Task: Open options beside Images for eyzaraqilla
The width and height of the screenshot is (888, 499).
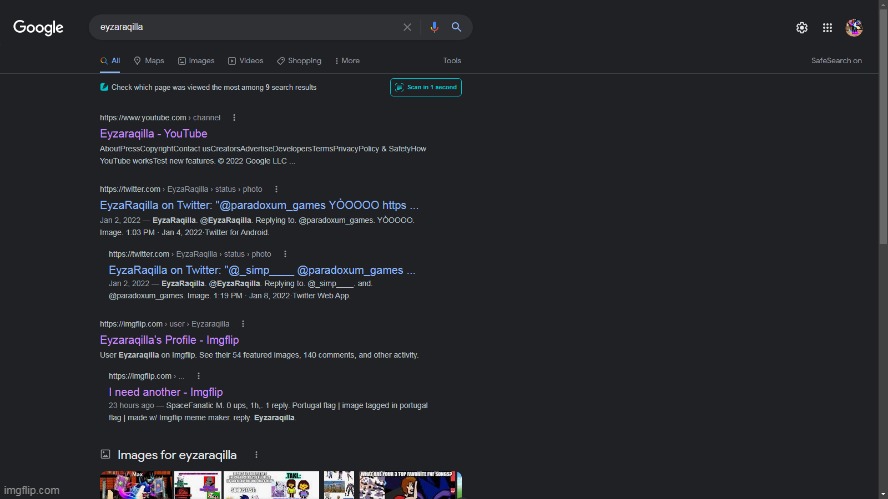Action: [256, 455]
